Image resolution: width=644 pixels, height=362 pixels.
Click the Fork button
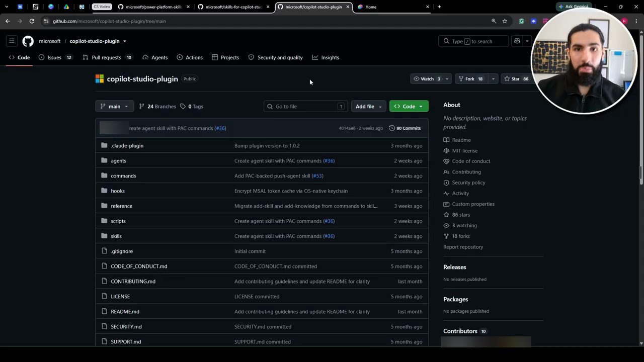point(471,79)
